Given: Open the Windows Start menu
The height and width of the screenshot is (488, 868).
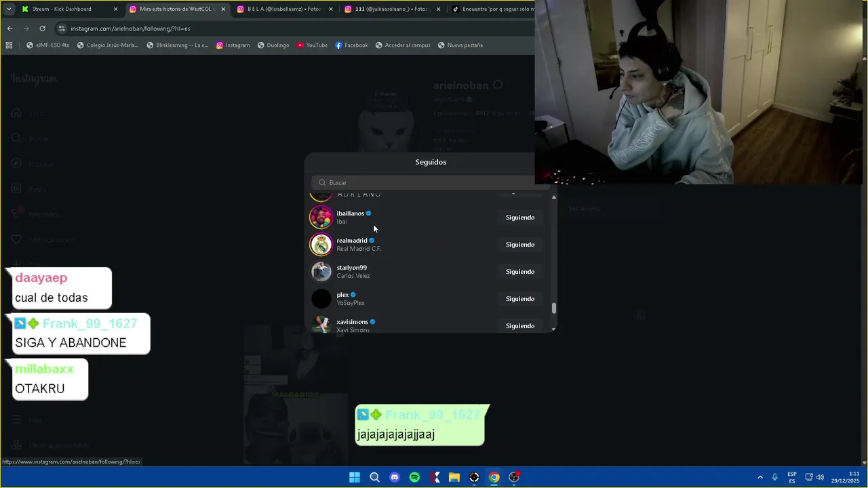Looking at the screenshot, I should coord(355,477).
